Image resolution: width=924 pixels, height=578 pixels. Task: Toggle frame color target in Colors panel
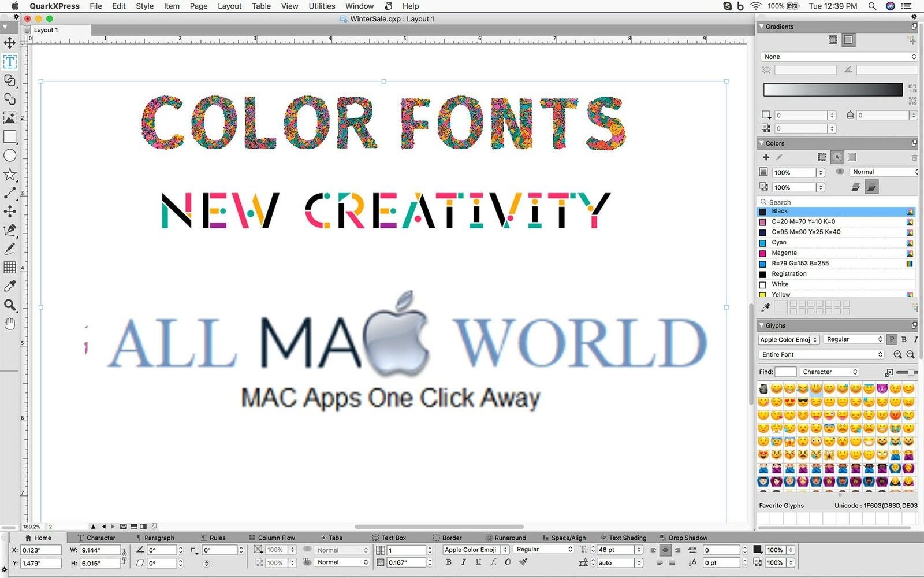point(822,157)
